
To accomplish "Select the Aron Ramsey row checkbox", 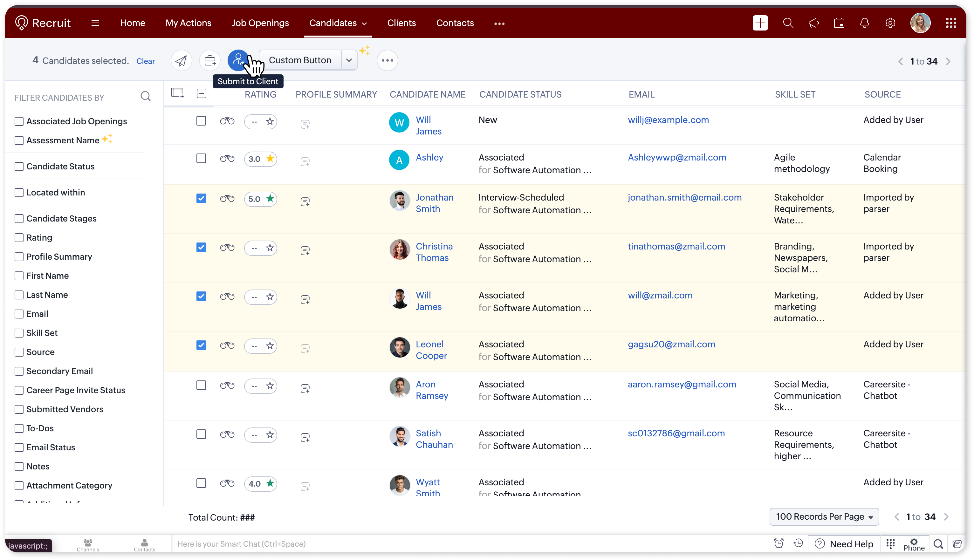I will [x=201, y=385].
